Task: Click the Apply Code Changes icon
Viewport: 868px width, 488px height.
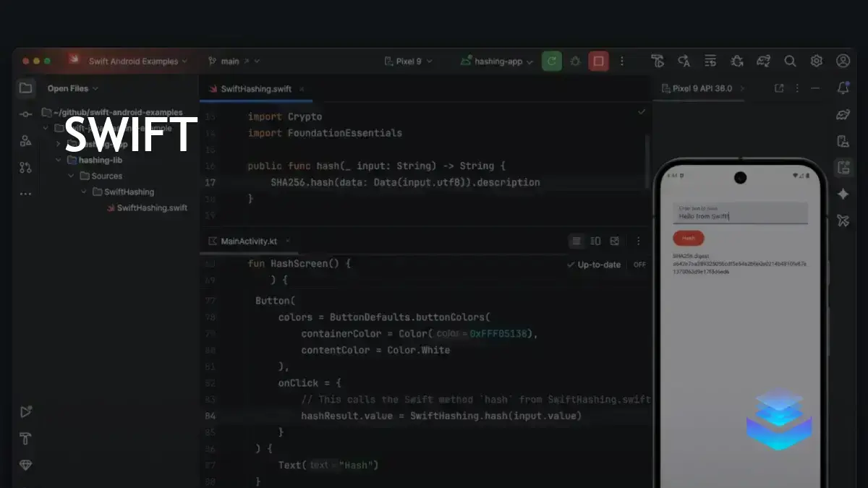Action: tap(710, 61)
